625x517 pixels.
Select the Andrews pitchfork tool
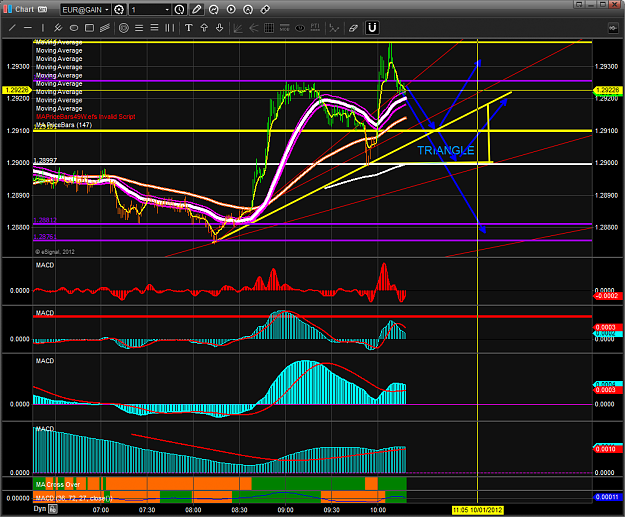pyautogui.click(x=58, y=28)
